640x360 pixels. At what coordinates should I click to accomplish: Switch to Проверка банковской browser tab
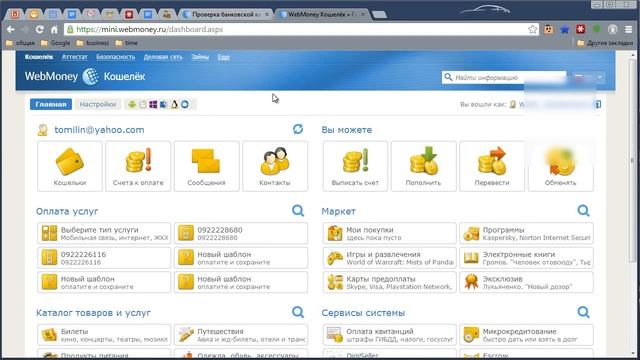click(x=227, y=14)
